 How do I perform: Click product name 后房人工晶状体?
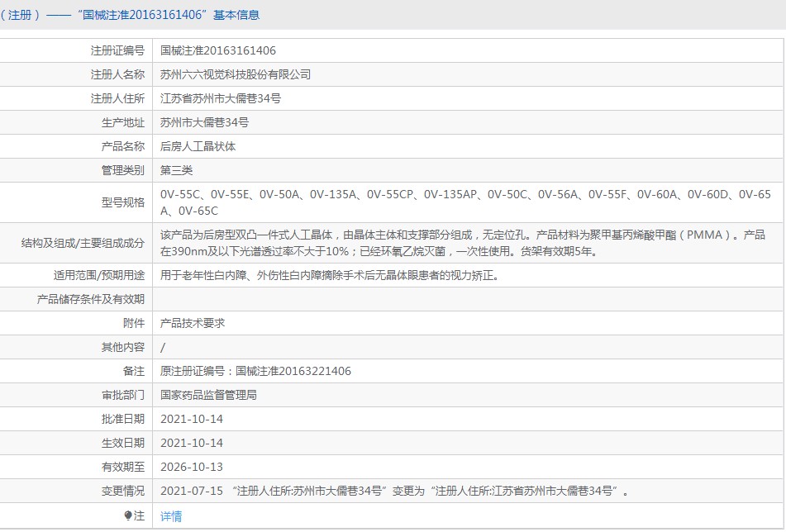[x=198, y=146]
